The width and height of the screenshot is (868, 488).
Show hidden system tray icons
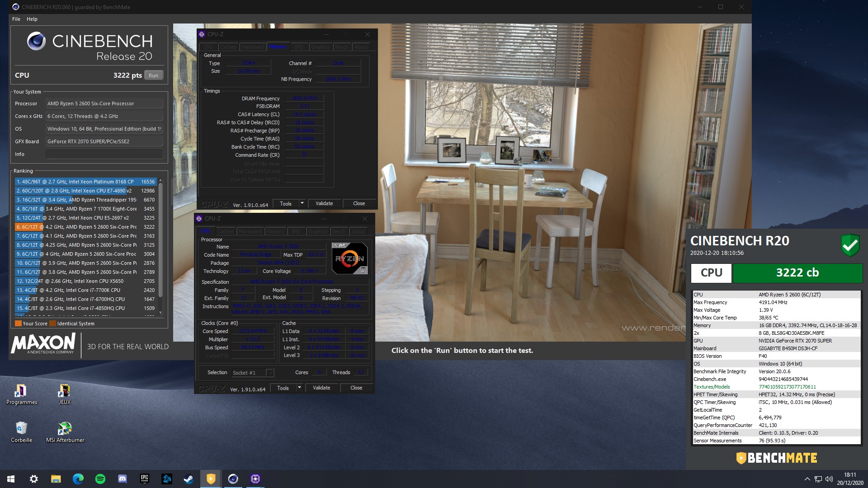[x=807, y=479]
